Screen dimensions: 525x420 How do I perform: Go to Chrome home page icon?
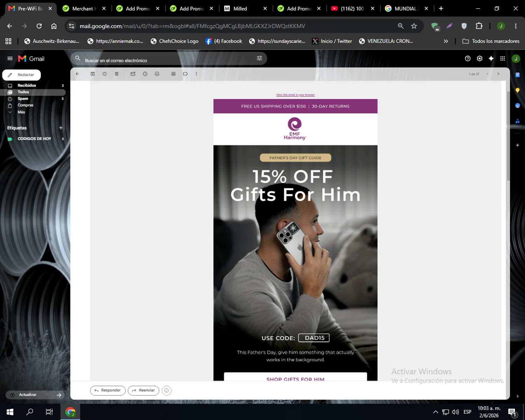[x=54, y=26]
